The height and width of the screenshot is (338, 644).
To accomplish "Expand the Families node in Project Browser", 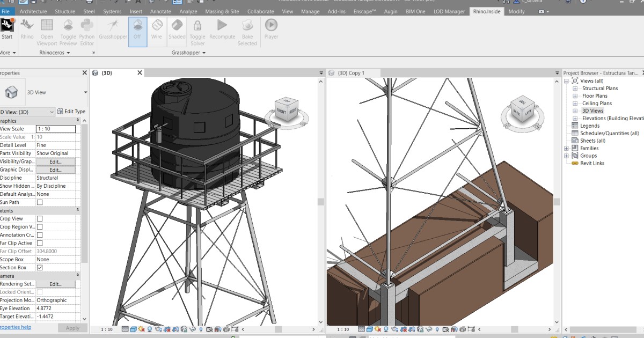I will [x=566, y=148].
